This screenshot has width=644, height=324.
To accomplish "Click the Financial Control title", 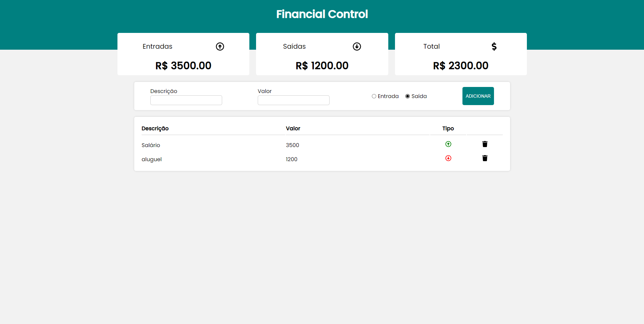I will 322,14.
